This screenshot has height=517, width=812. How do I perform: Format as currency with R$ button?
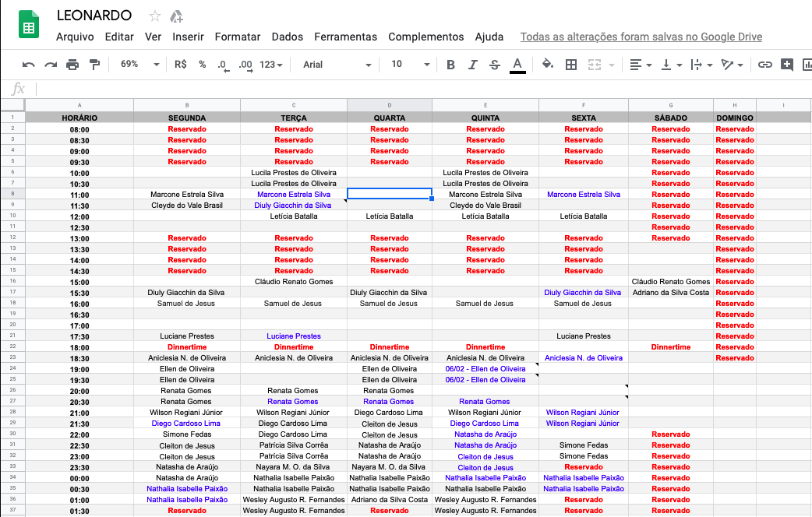tap(181, 65)
